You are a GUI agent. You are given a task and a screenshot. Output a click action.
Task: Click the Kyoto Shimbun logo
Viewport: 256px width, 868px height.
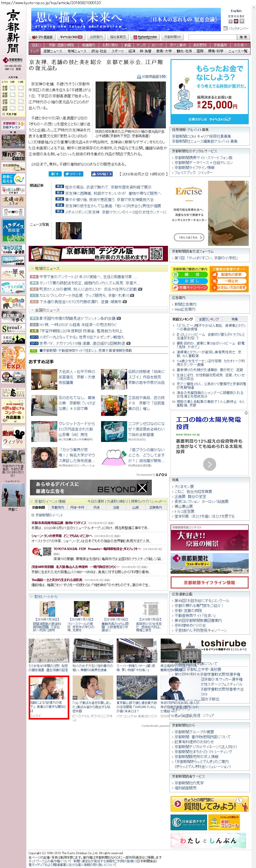13,31
